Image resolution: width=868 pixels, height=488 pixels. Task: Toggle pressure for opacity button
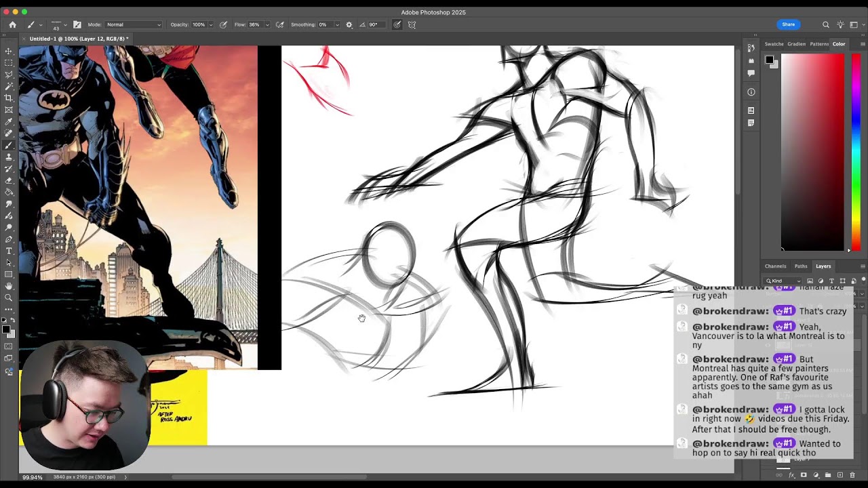(x=223, y=24)
